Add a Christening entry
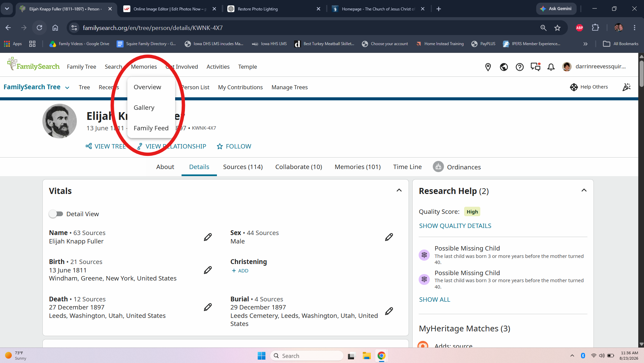This screenshot has height=363, width=644. [x=240, y=271]
